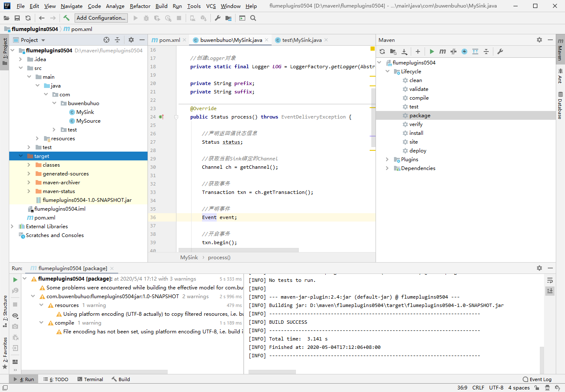Open Search Everywhere magnifier icon
Image resolution: width=565 pixels, height=392 pixels.
point(253,18)
